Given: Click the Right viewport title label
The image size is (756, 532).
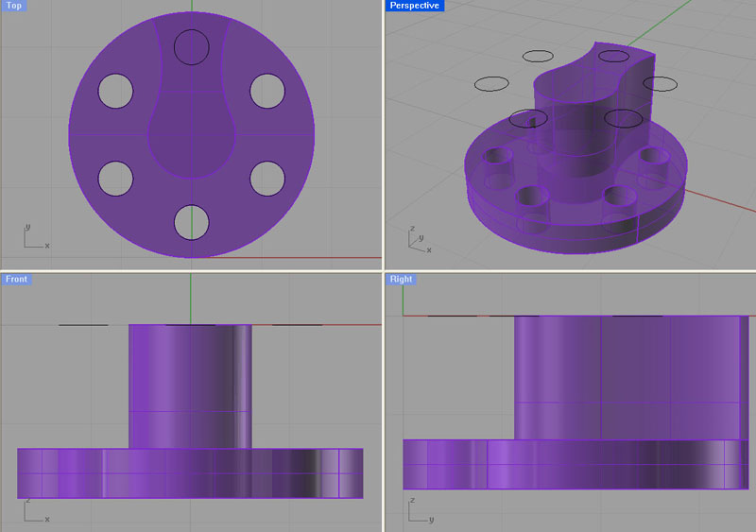Looking at the screenshot, I should 401,279.
